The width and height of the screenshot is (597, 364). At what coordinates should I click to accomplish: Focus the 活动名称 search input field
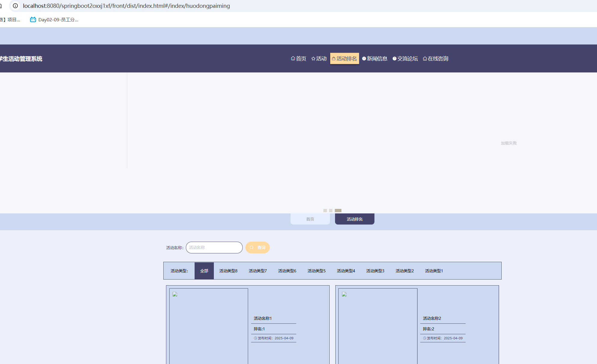coord(214,248)
